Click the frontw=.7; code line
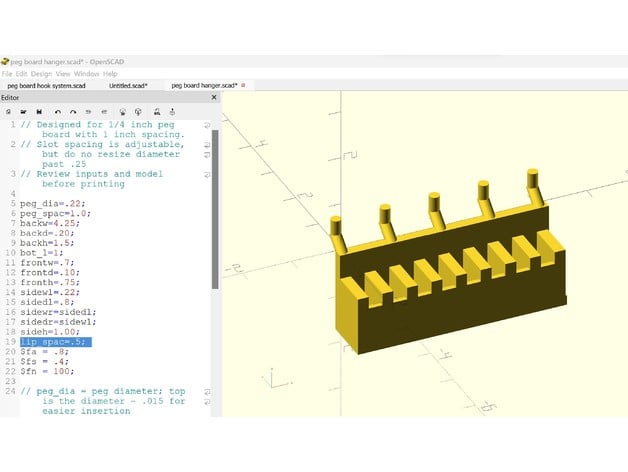Image resolution: width=628 pixels, height=472 pixels. click(47, 263)
